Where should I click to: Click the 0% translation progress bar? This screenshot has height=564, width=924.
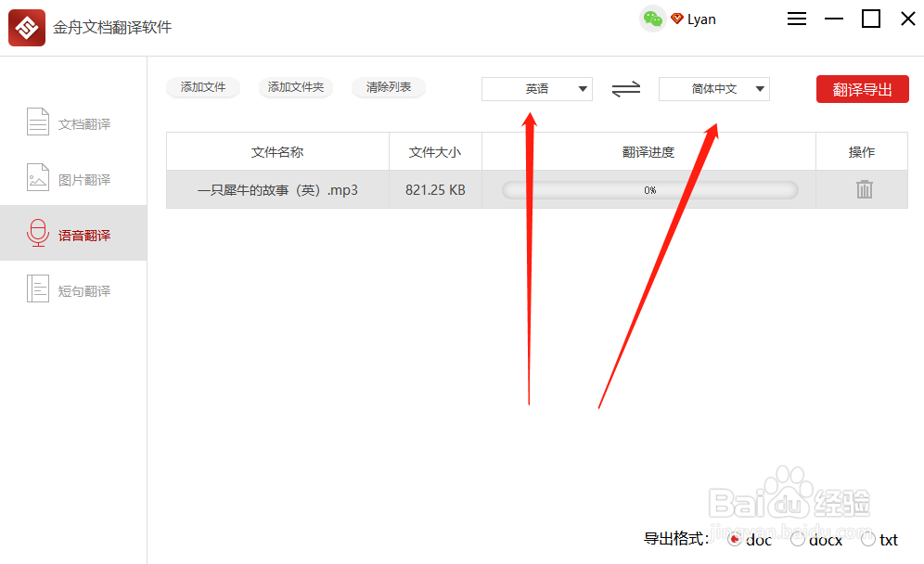point(649,188)
